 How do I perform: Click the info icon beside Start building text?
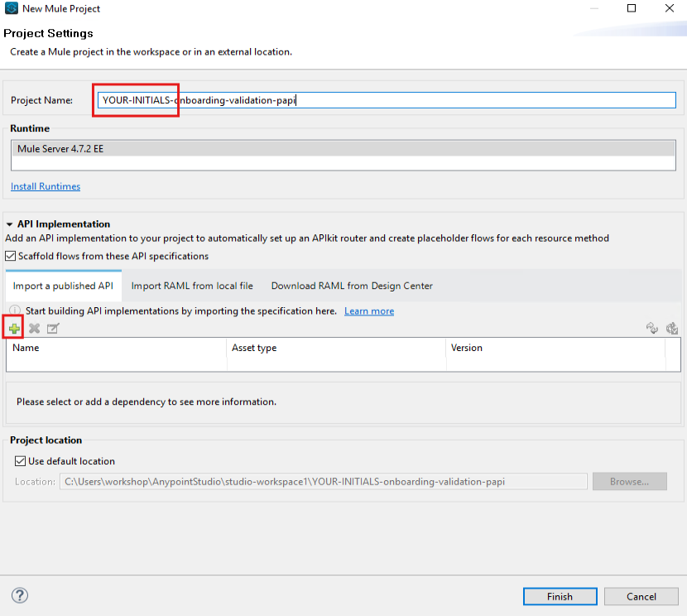(x=14, y=311)
